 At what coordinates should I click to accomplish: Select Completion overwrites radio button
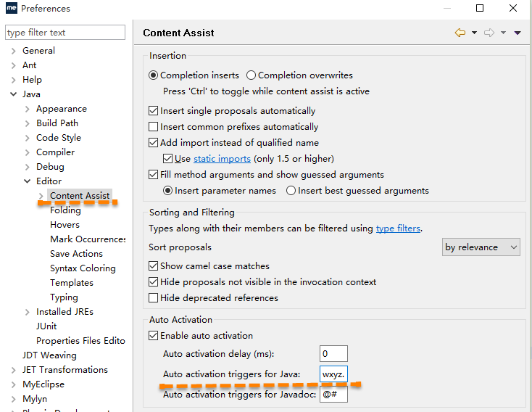(x=251, y=75)
